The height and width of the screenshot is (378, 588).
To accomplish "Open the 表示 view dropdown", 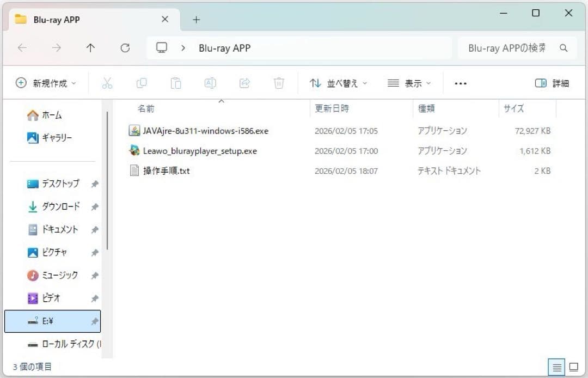I will pyautogui.click(x=409, y=83).
